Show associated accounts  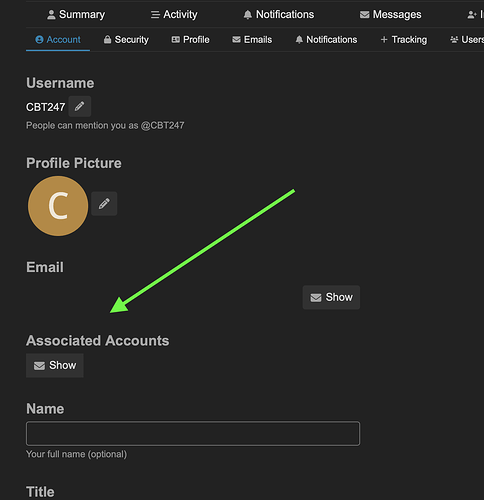[55, 366]
